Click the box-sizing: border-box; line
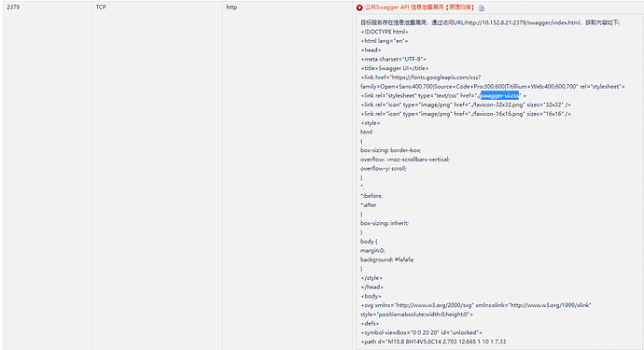Viewport: 644px width, 350px height. tap(390, 150)
